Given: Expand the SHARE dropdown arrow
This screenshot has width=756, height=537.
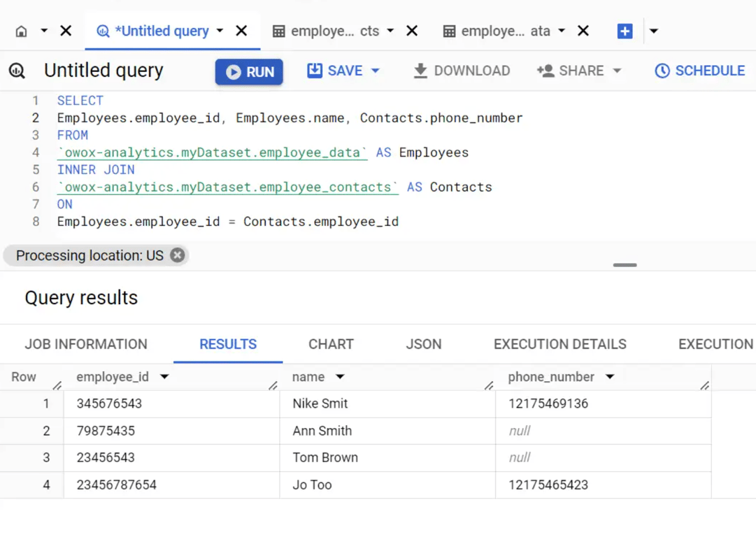Looking at the screenshot, I should click(x=617, y=71).
